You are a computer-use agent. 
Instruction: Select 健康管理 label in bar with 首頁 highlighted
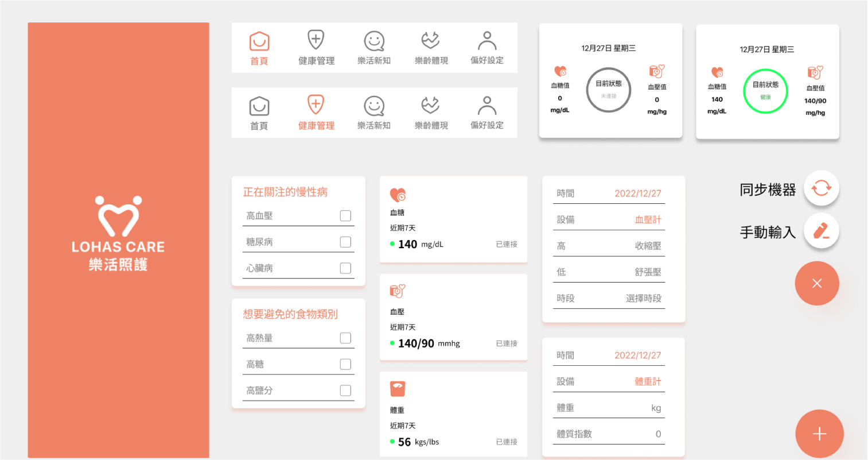pos(316,61)
